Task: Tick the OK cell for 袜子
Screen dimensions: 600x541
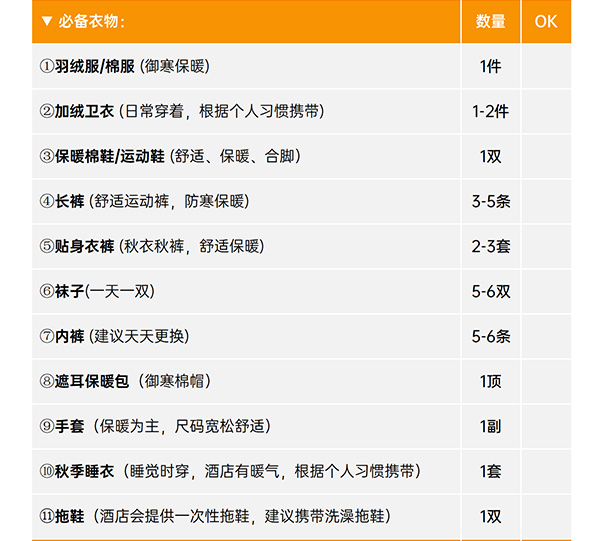Action: (546, 292)
